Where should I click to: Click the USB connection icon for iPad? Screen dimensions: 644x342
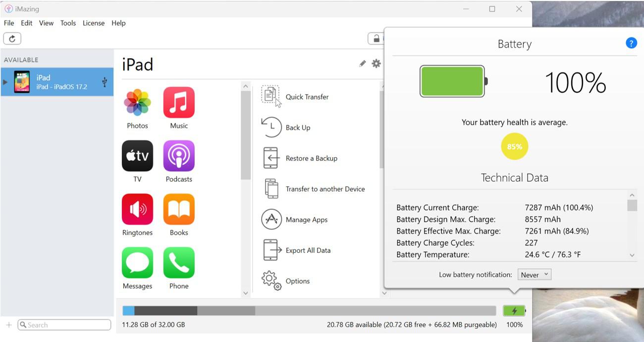tap(105, 82)
